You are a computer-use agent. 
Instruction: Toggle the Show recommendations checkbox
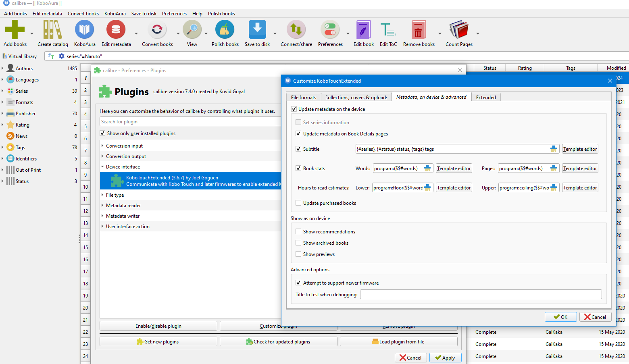pyautogui.click(x=298, y=232)
